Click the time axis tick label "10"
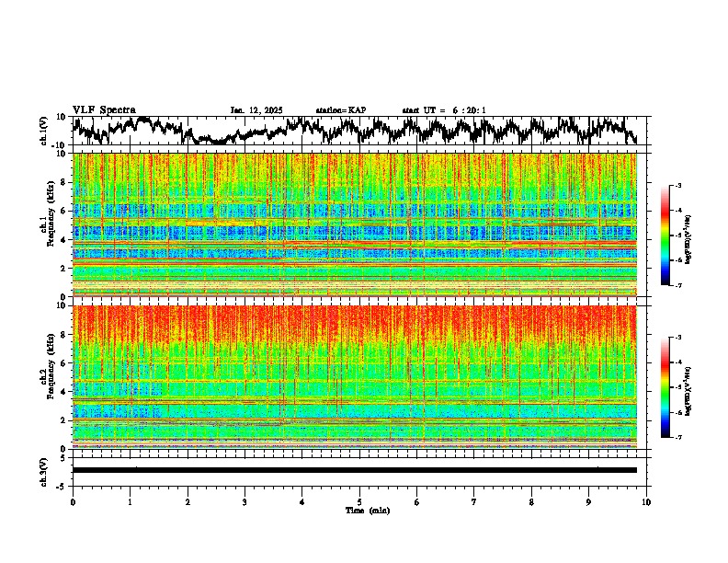Image resolution: width=728 pixels, height=563 pixels. (646, 502)
